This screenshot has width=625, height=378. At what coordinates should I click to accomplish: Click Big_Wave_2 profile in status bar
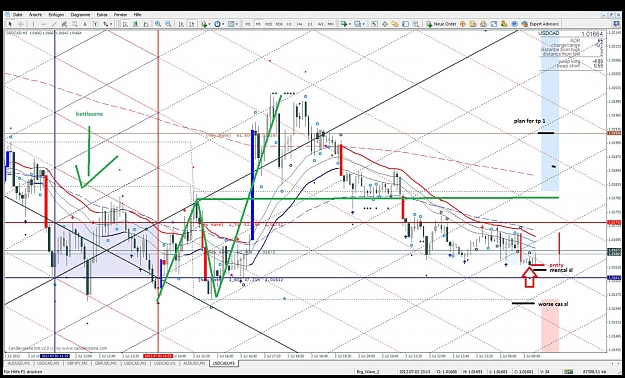pos(368,372)
